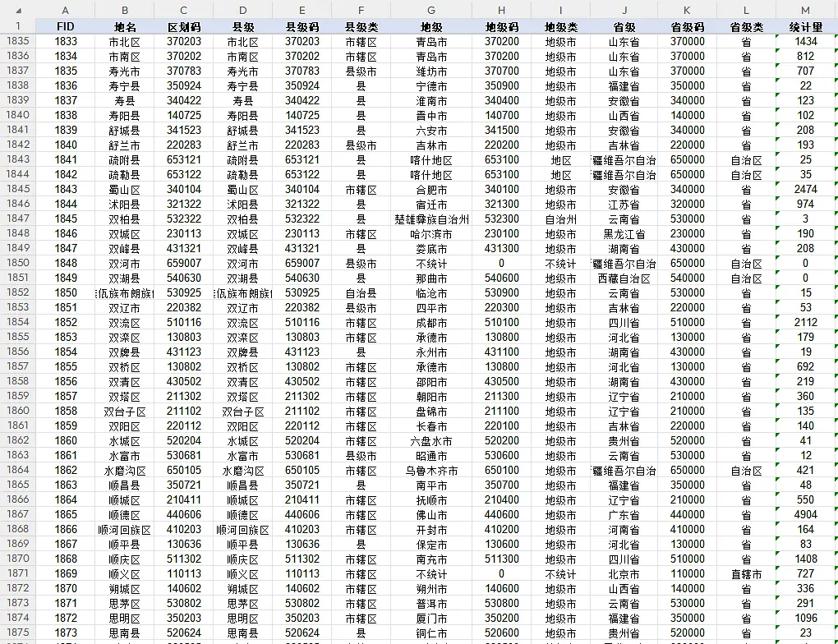838x644 pixels.
Task: Select cell 那曲市
Action: click(x=431, y=278)
